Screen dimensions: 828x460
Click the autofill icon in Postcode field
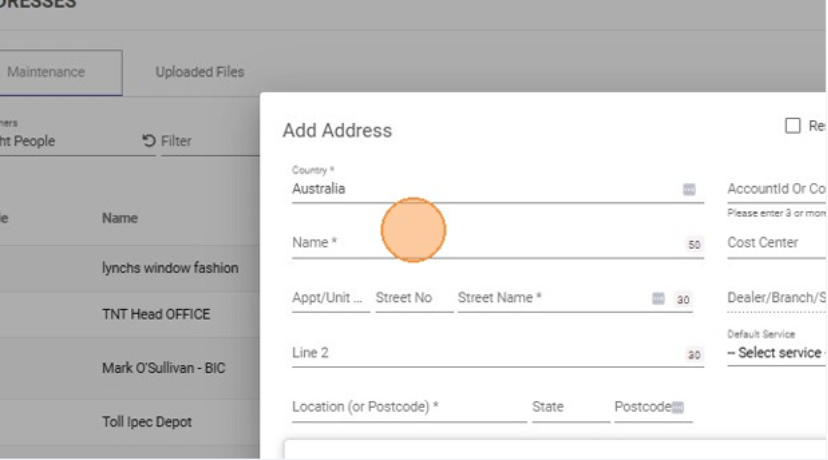pos(678,407)
